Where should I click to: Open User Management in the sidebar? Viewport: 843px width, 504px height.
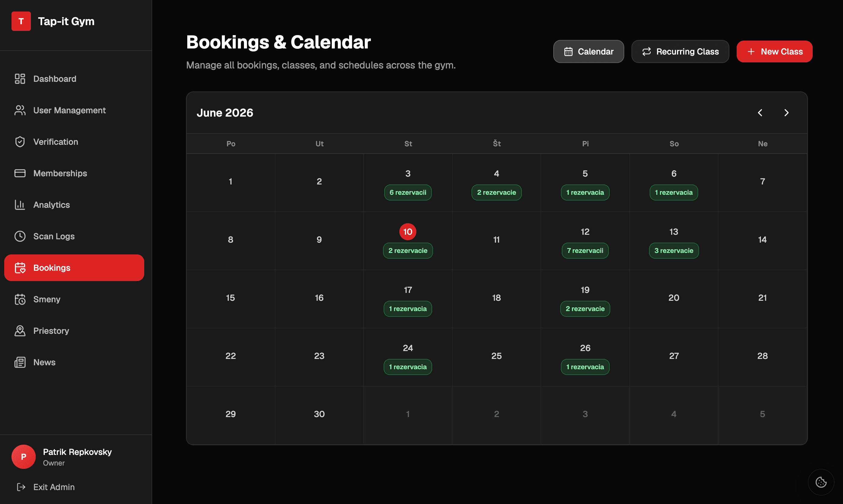74,110
